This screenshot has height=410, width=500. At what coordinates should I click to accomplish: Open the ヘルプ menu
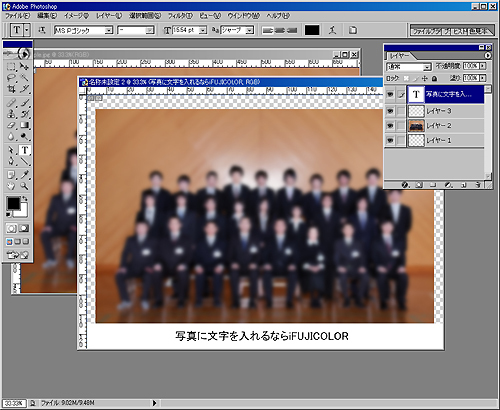tap(278, 16)
